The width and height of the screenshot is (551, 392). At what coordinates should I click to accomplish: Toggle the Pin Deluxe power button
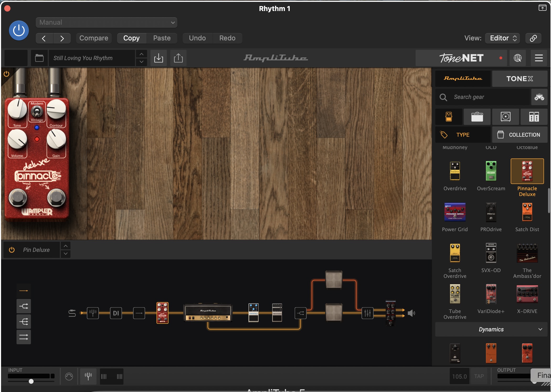pyautogui.click(x=12, y=250)
